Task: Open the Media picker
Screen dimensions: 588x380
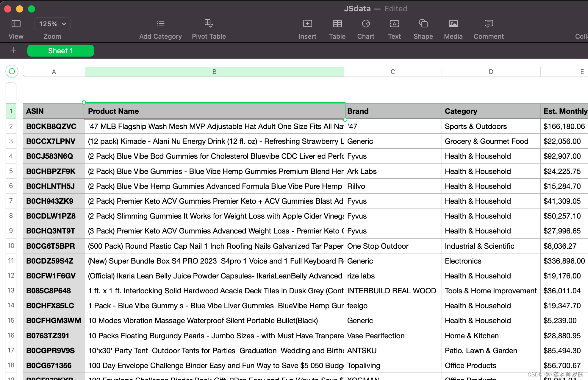Action: 453,24
